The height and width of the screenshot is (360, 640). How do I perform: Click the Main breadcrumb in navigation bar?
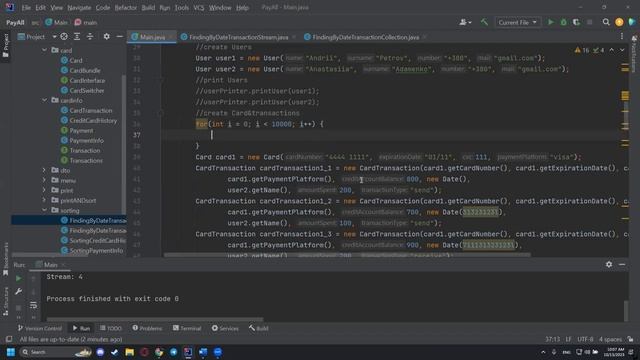click(x=57, y=22)
